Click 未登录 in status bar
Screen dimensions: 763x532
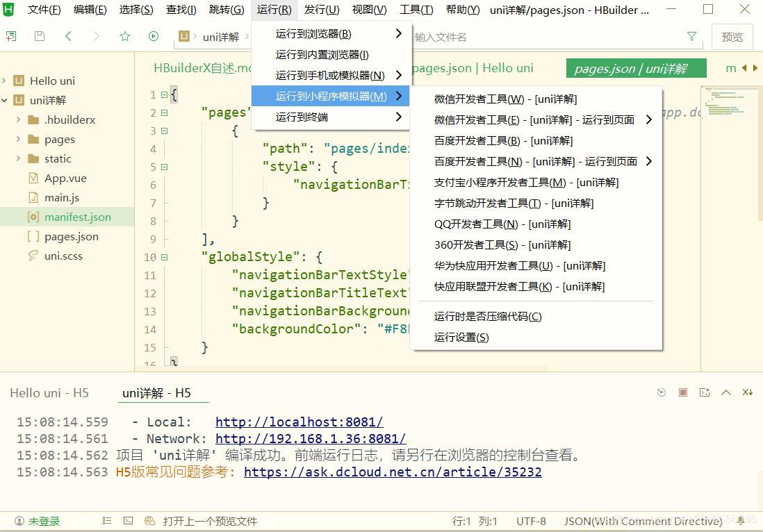point(44,522)
